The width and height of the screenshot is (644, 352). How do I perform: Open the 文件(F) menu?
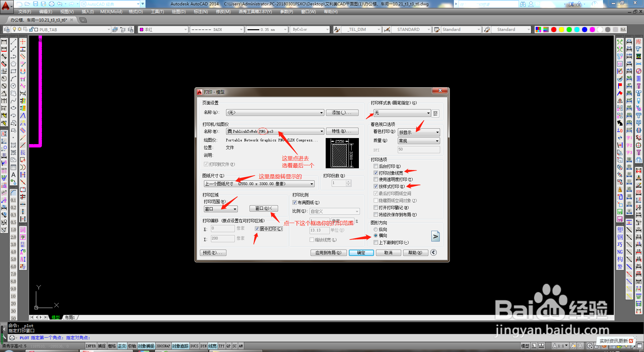(x=25, y=12)
